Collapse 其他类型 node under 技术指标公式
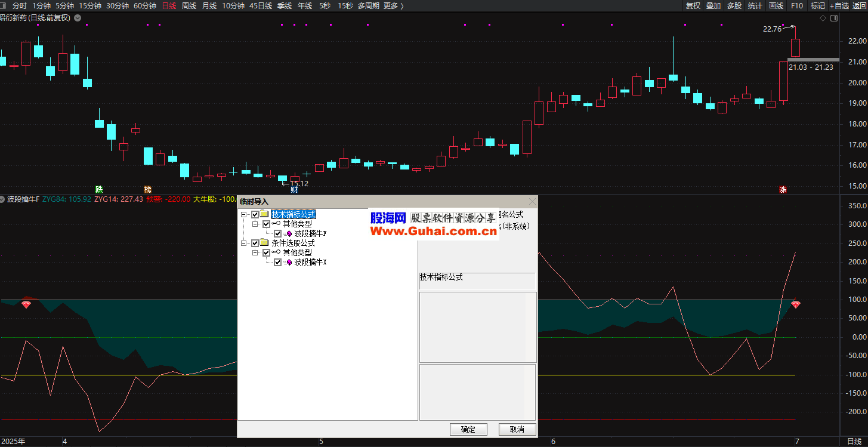The width and height of the screenshot is (868, 447). pyautogui.click(x=255, y=224)
